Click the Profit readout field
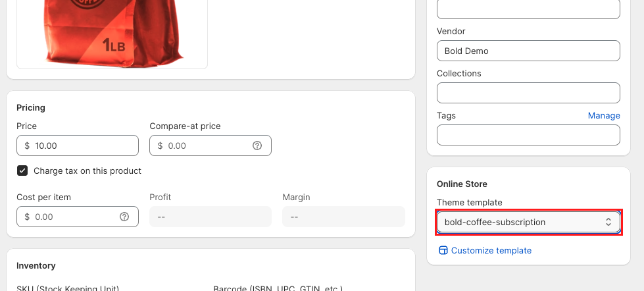The width and height of the screenshot is (644, 291). [210, 217]
